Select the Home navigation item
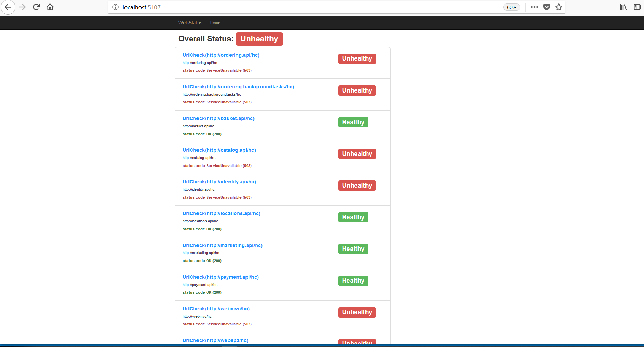 point(215,22)
